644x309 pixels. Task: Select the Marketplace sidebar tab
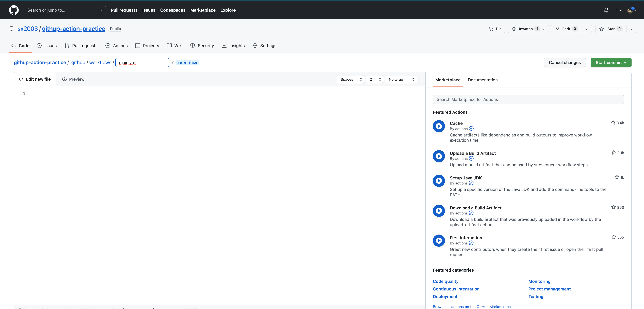click(x=448, y=80)
